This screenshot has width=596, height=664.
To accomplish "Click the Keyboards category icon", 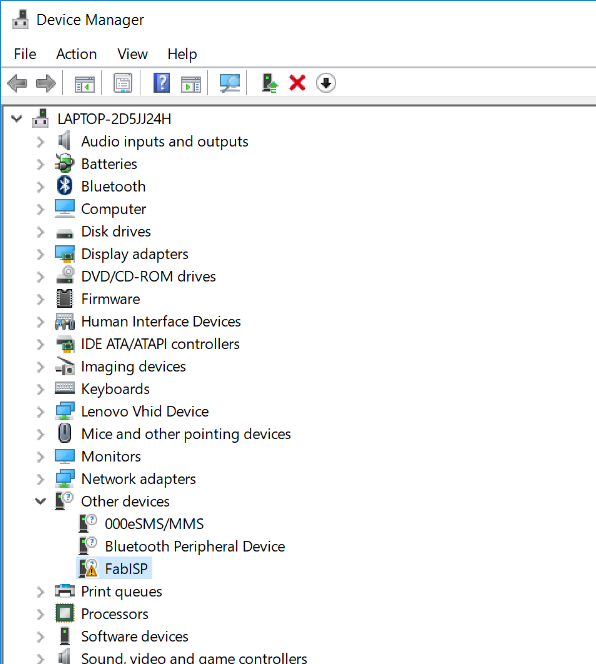I will tap(65, 388).
